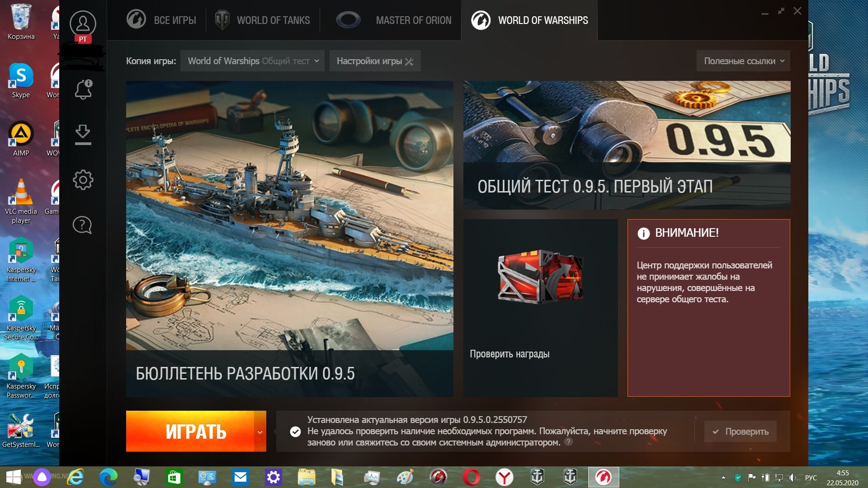
Task: Open the ВСЕ ИГРЫ tab
Action: click(161, 20)
